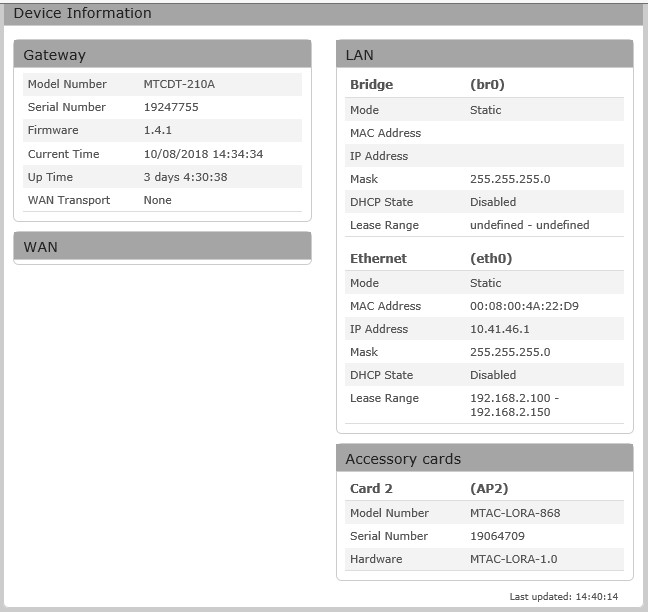The height and width of the screenshot is (612, 648).
Task: Click the Ethernet MAC address 00:08:00:4A:22:D9
Action: pyautogui.click(x=524, y=306)
